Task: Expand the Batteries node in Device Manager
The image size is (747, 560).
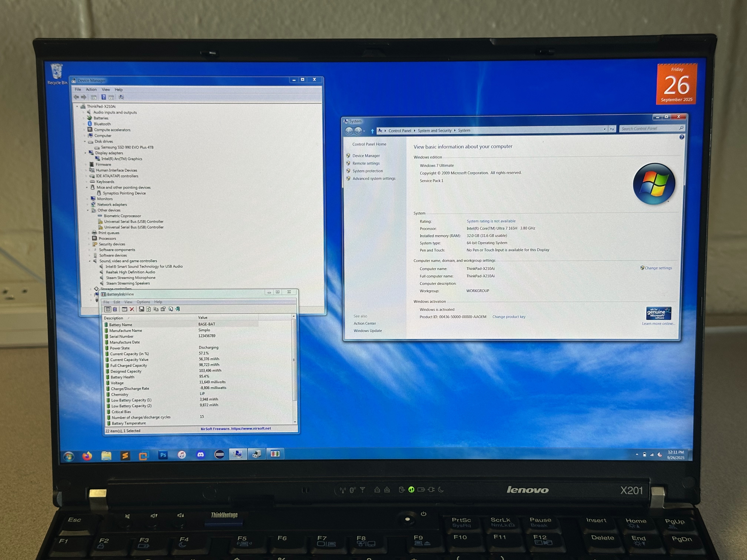Action: pyautogui.click(x=84, y=118)
